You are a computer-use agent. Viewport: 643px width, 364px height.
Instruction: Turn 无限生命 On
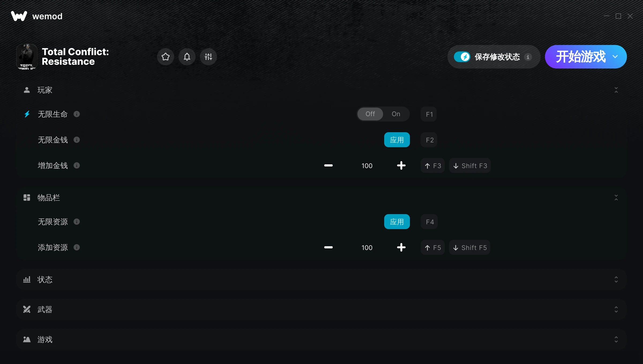click(x=396, y=114)
